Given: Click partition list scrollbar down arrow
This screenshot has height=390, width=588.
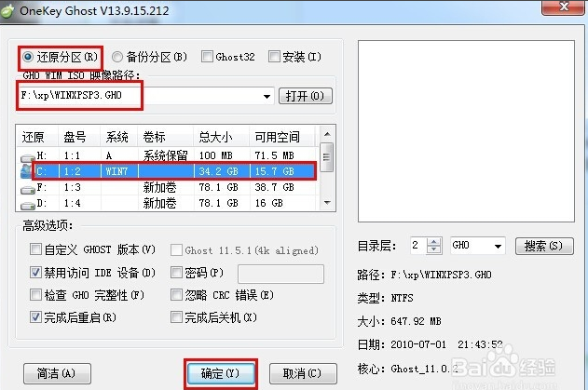Looking at the screenshot, I should 327,203.
